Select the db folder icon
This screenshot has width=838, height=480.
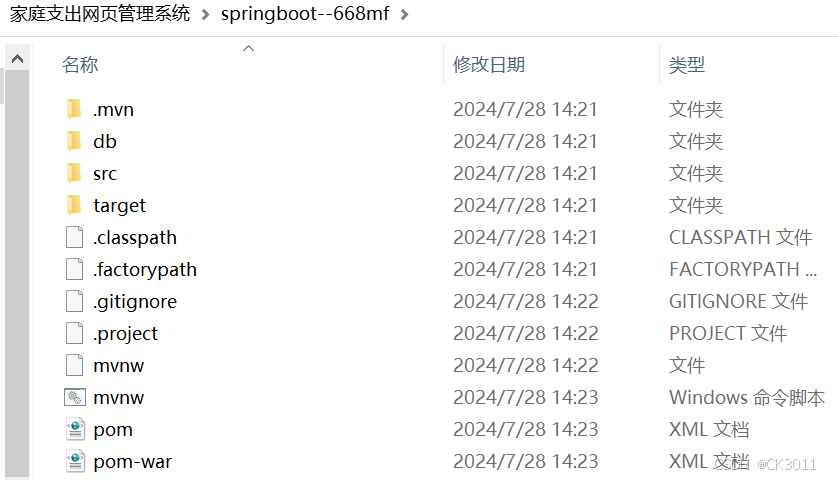(74, 141)
